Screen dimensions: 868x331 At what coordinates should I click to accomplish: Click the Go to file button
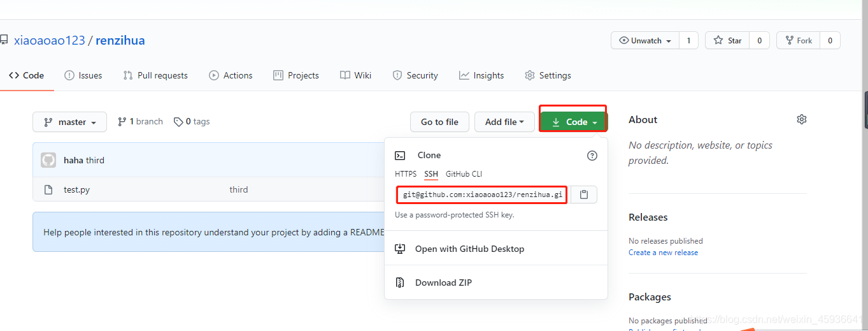click(439, 122)
